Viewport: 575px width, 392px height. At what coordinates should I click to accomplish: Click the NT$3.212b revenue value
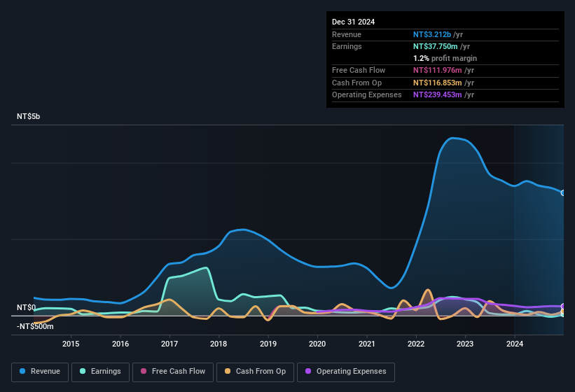[432, 34]
